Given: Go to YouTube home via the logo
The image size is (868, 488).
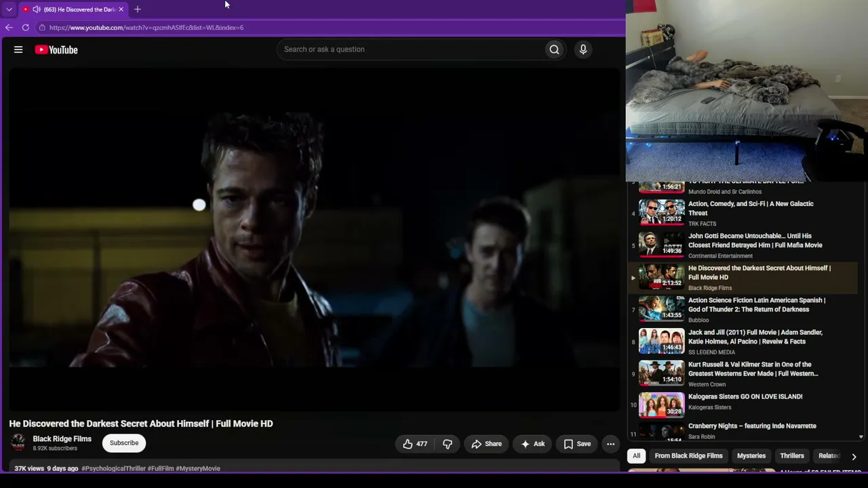Looking at the screenshot, I should click(x=56, y=49).
